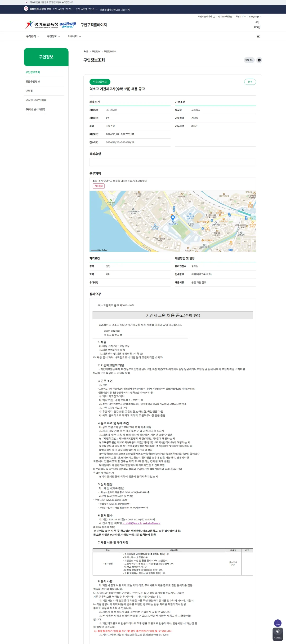Go to 이용문의게시판
Screen dimensions: 286x644
click(108, 10)
